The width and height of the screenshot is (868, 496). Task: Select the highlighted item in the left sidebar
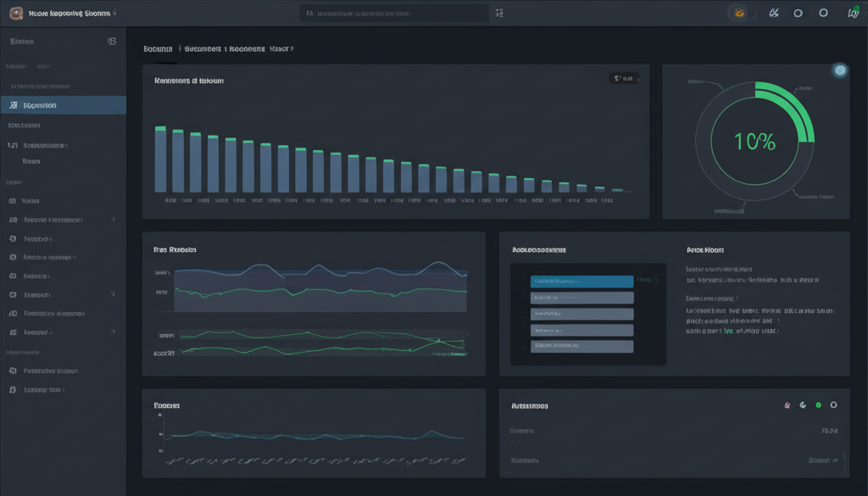(63, 106)
